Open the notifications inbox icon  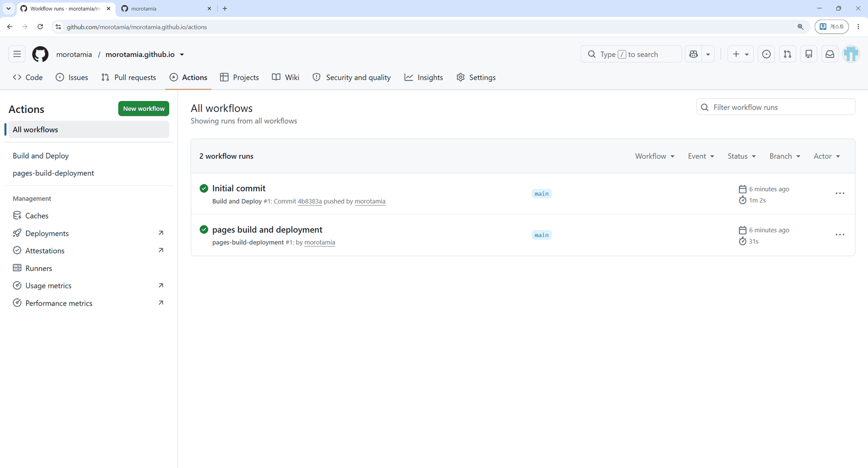pos(829,54)
